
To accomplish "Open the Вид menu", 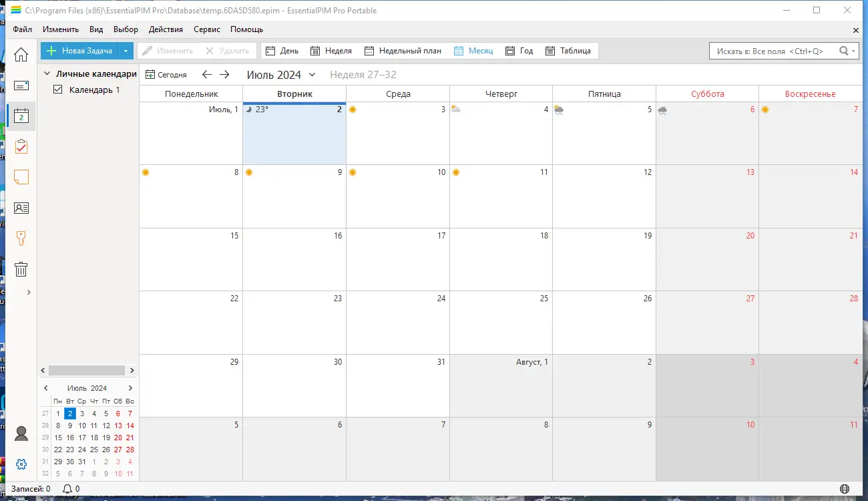I will 96,29.
